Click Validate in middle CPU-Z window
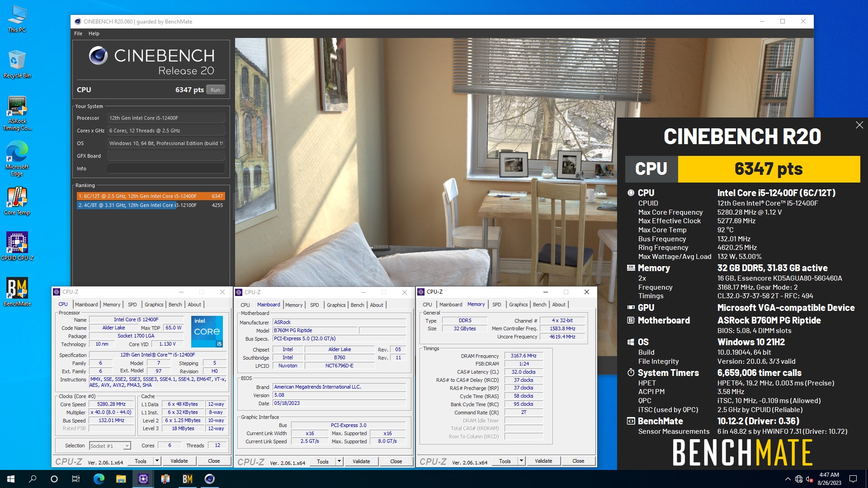 coord(361,462)
